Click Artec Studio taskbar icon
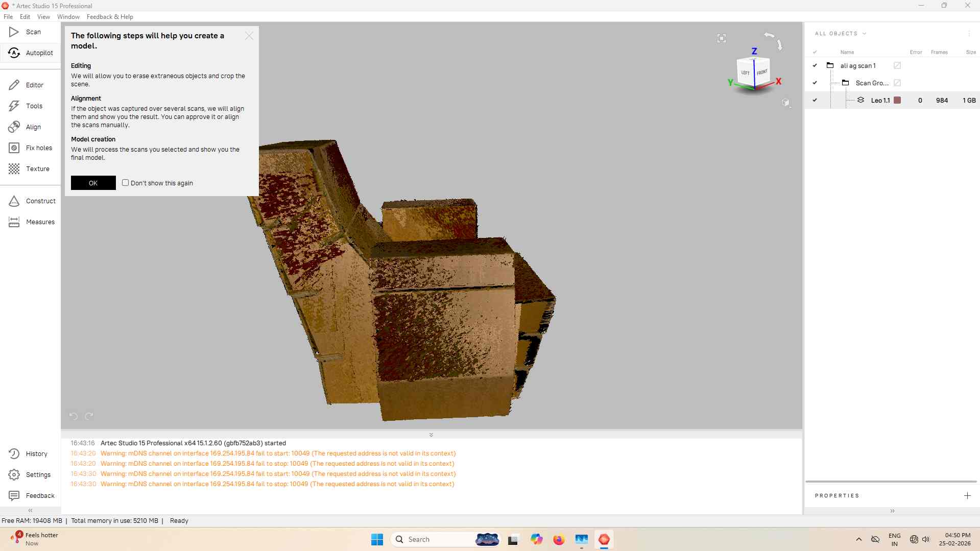 pos(604,540)
